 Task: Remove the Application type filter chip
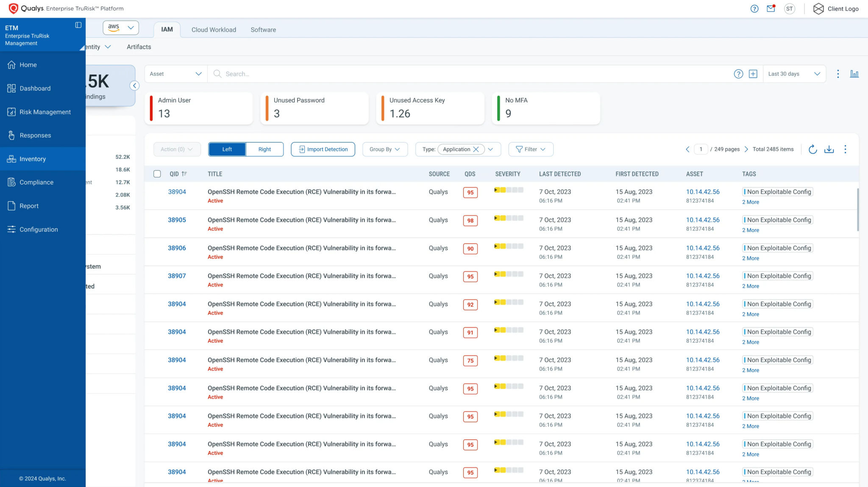(476, 149)
